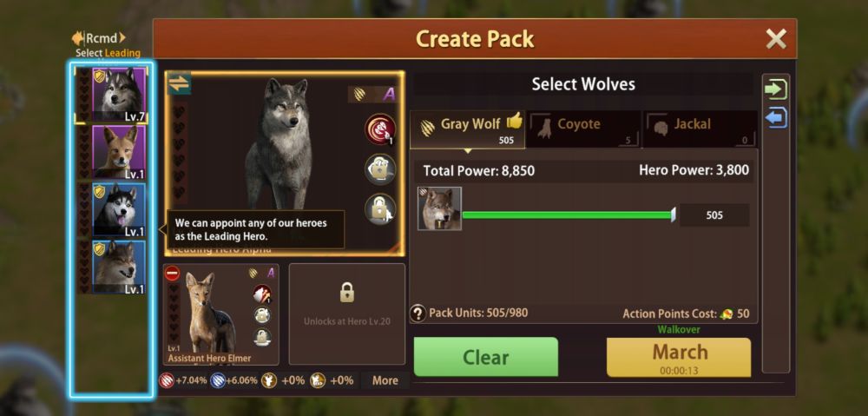Click the blue export arrow icon

coord(775,118)
